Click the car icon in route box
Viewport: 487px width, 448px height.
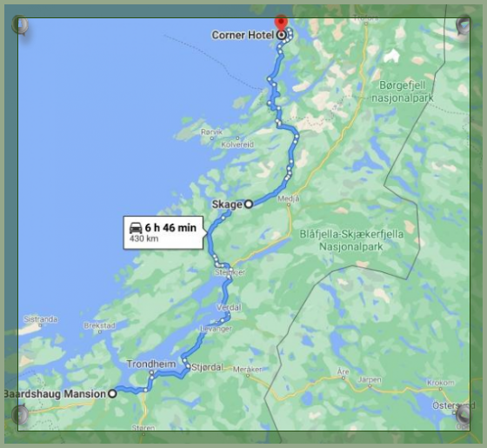coord(136,228)
